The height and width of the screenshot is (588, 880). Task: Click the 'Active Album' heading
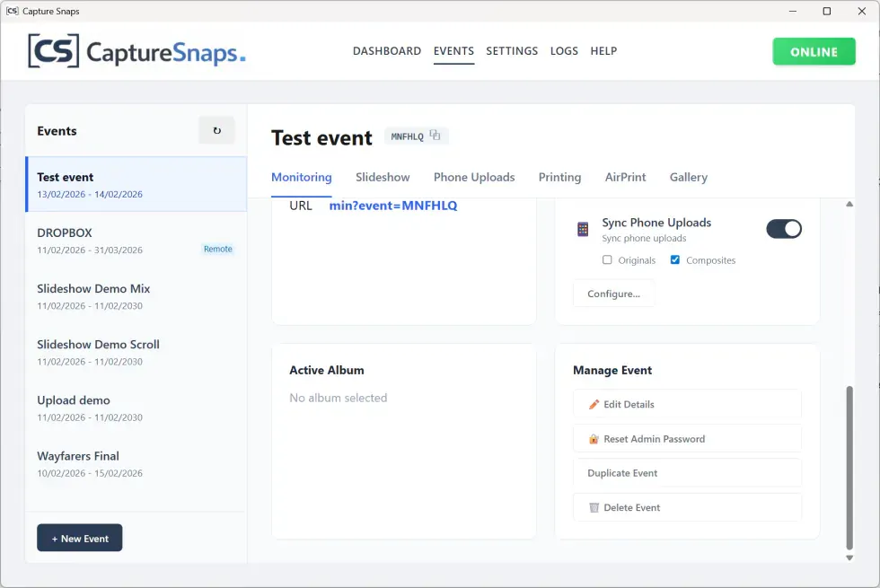[x=327, y=370]
